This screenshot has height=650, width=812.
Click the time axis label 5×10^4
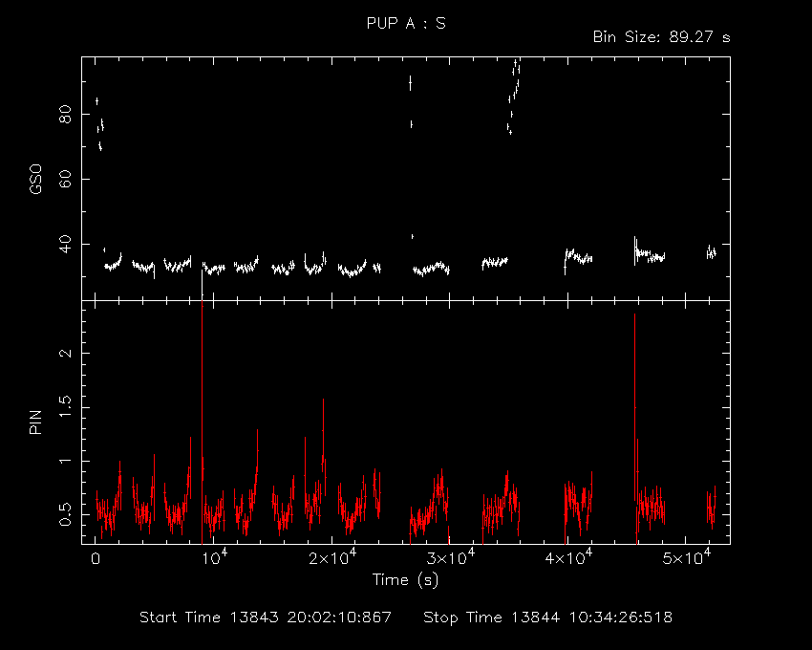(686, 556)
